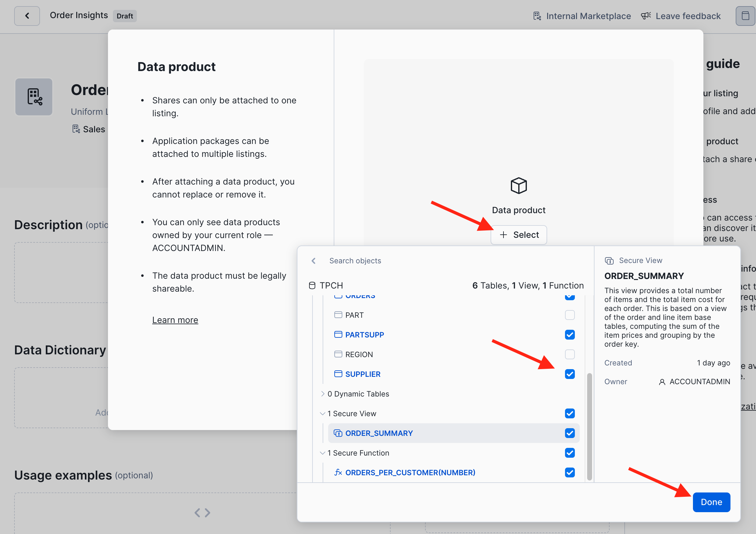Click the Leave feedback megaphone icon
This screenshot has width=756, height=534.
[x=646, y=16]
